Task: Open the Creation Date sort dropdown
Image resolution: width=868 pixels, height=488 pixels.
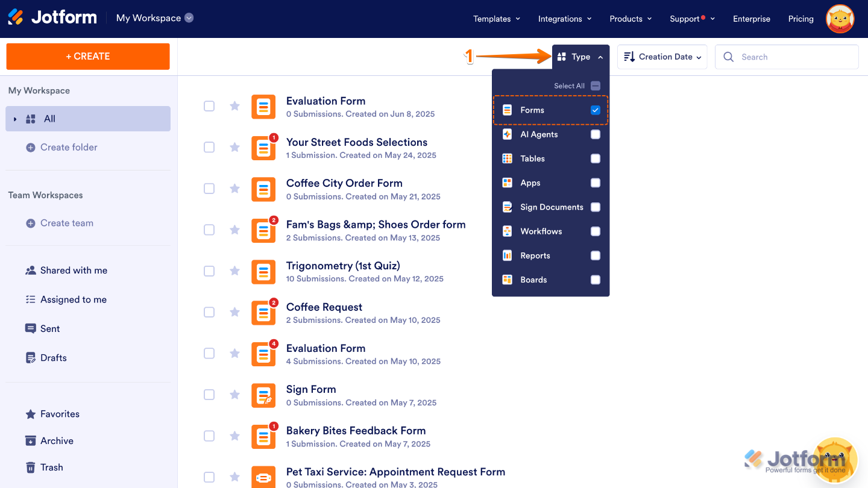Action: (662, 57)
